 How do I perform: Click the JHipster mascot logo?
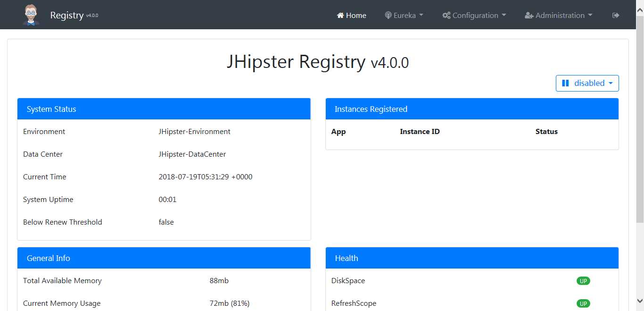(x=31, y=15)
